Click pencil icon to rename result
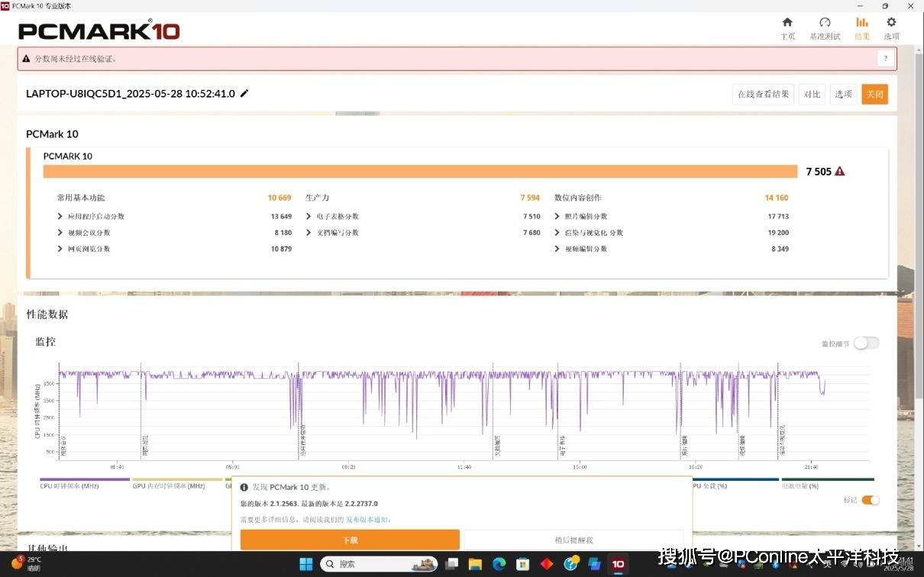Viewport: 924px width, 577px height. click(244, 94)
